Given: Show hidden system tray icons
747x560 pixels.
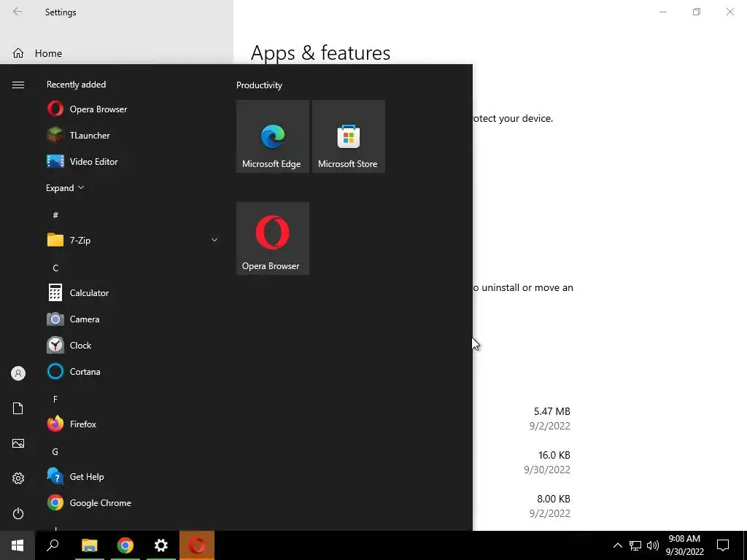Looking at the screenshot, I should (617, 545).
